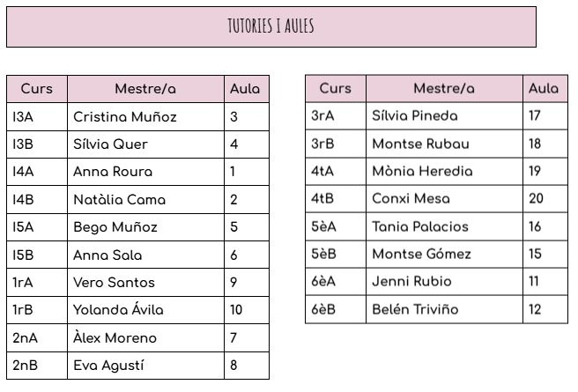578x392 pixels.
Task: Click the "Curs" header in the right table
Action: click(335, 88)
